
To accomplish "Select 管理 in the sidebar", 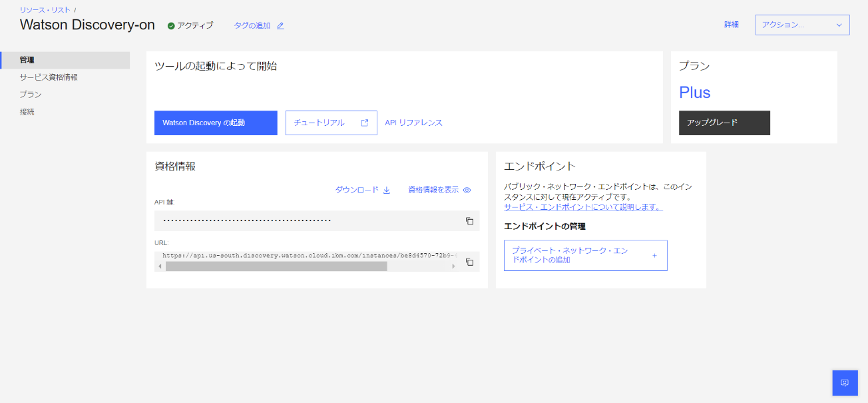I will 27,60.
